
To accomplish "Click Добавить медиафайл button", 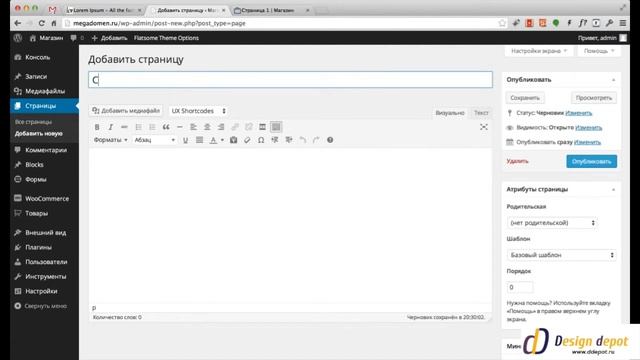I will point(126,111).
